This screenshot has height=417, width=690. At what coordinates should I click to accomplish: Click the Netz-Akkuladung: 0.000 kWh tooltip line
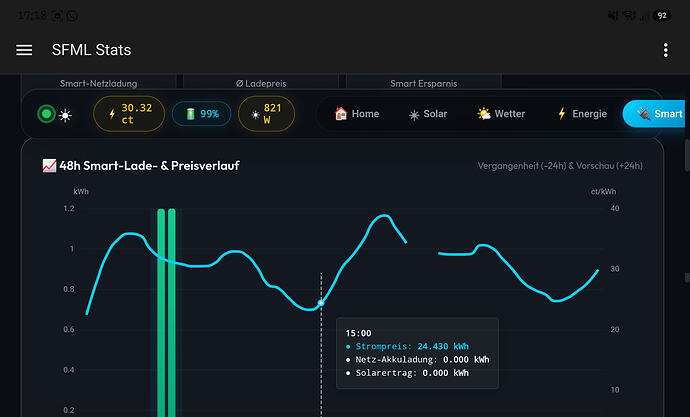coord(418,360)
